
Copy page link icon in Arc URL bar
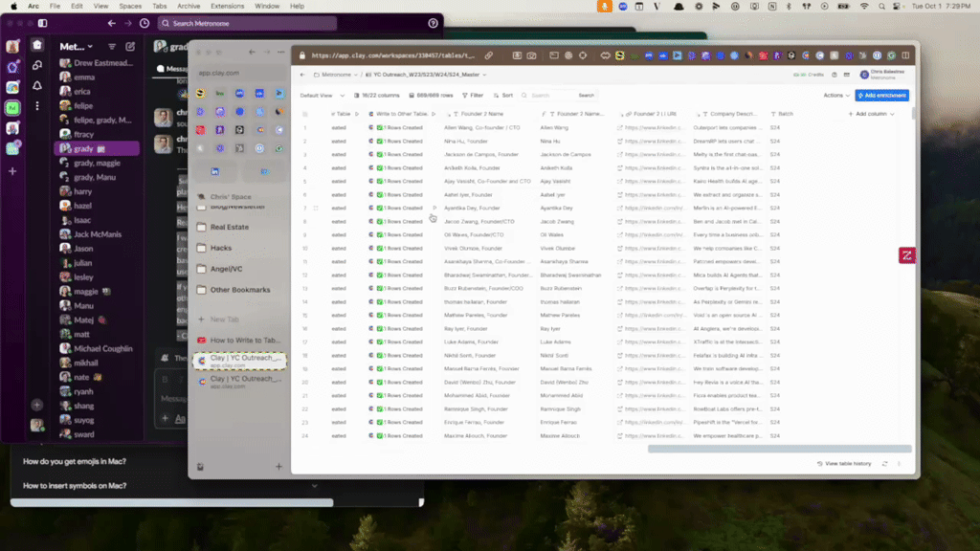(489, 55)
